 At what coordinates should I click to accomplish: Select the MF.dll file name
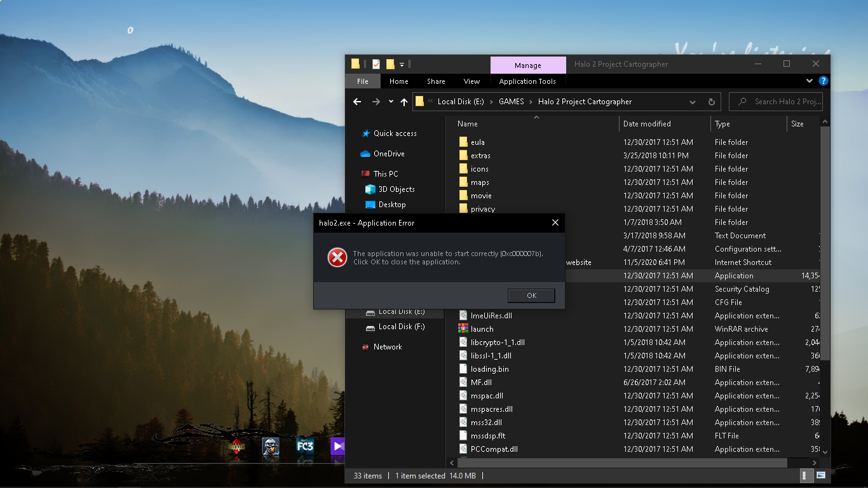tap(481, 383)
